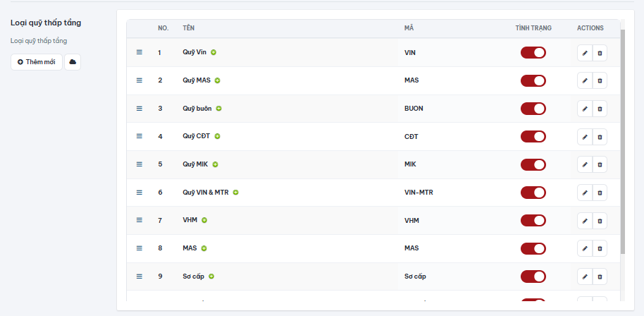
Task: Edit Quỹ VIN & MTR with pencil icon
Action: [x=585, y=193]
